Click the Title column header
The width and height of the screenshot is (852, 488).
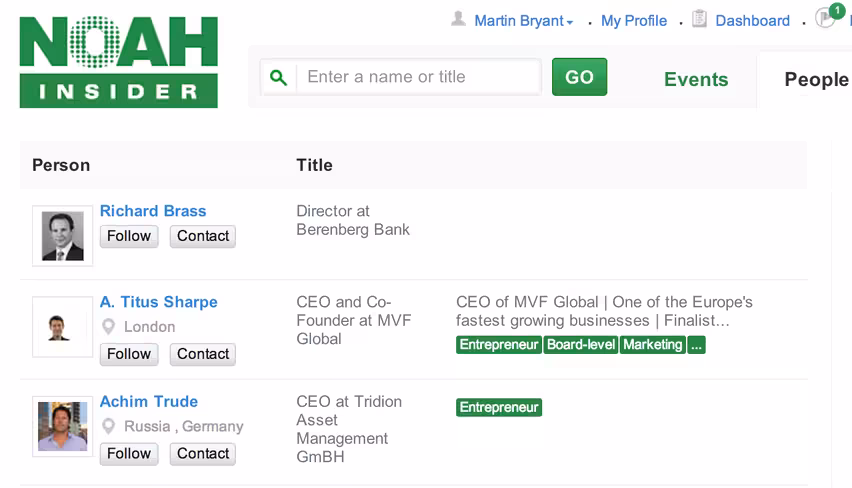point(314,165)
